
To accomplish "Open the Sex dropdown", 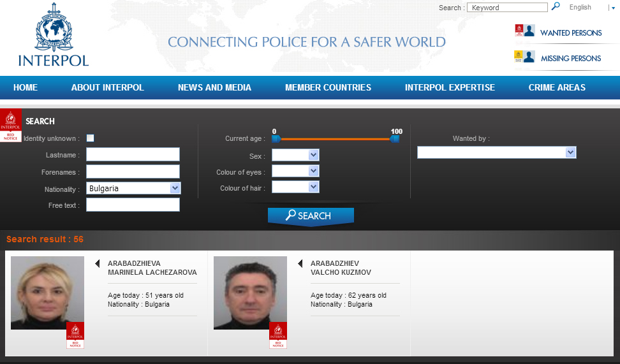I will [295, 155].
